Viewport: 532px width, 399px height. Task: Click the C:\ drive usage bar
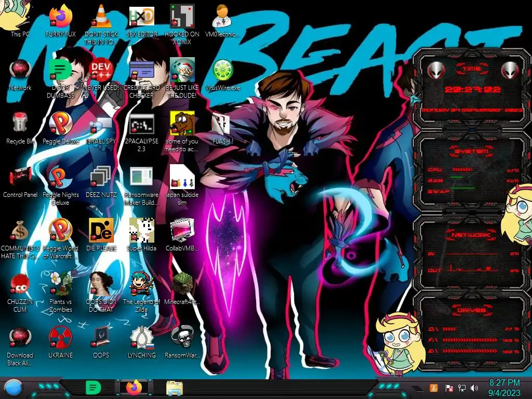click(449, 329)
